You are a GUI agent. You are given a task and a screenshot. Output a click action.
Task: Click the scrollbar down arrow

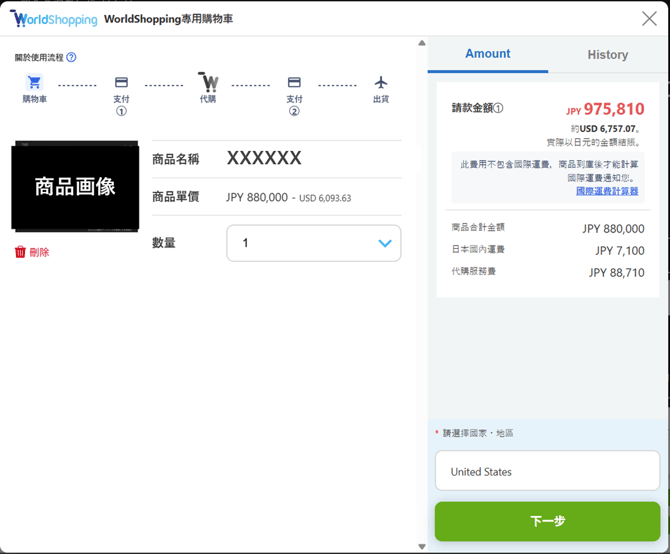point(422,547)
